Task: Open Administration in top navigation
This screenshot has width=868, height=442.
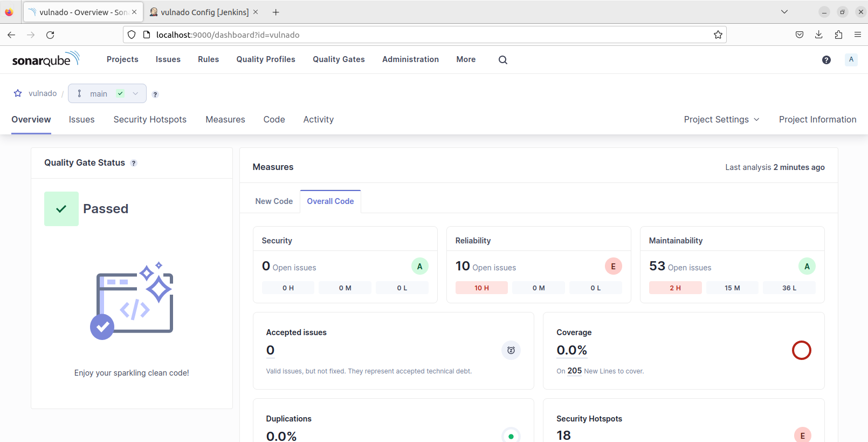Action: [x=411, y=59]
